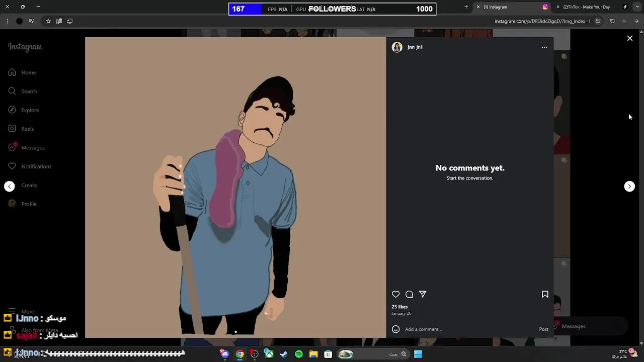Open Reels in Instagram sidebar
The height and width of the screenshot is (362, 644).
coord(21,129)
